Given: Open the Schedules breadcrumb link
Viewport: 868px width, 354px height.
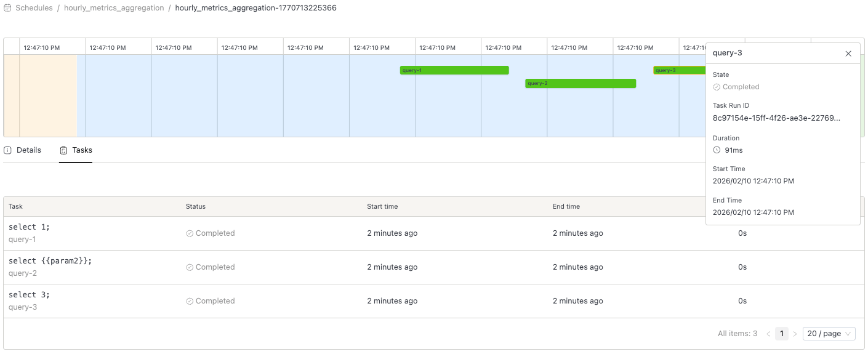Looking at the screenshot, I should tap(34, 8).
